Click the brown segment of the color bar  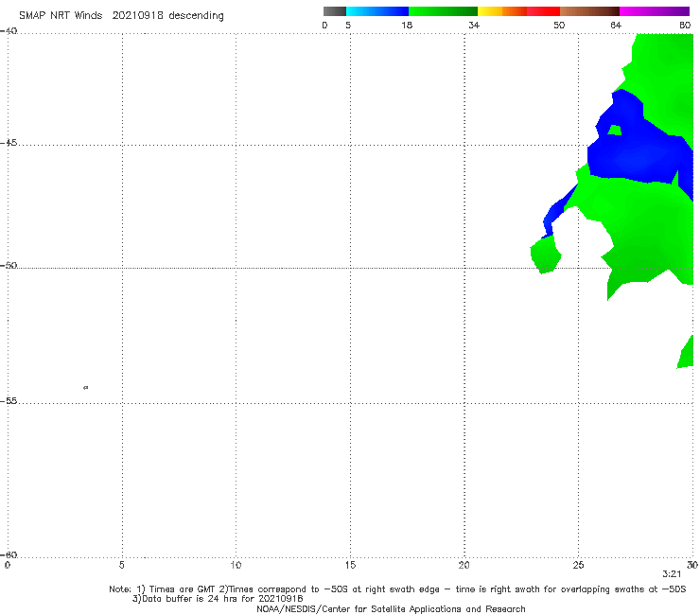(589, 11)
